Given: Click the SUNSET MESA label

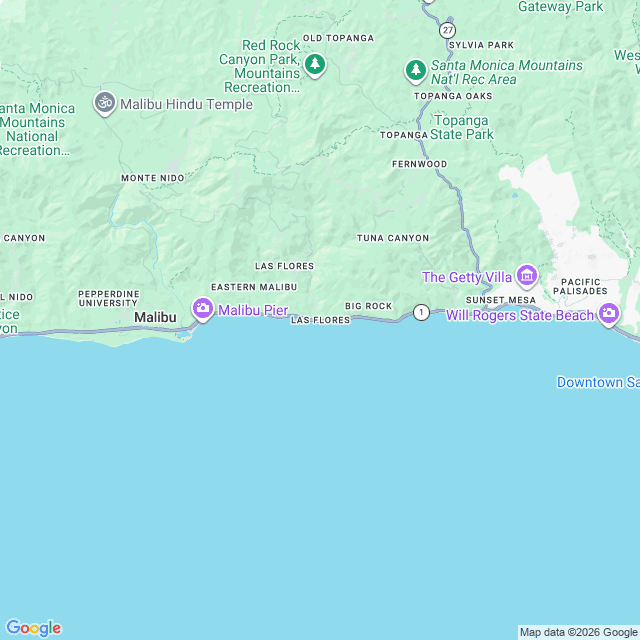Looking at the screenshot, I should [x=501, y=300].
